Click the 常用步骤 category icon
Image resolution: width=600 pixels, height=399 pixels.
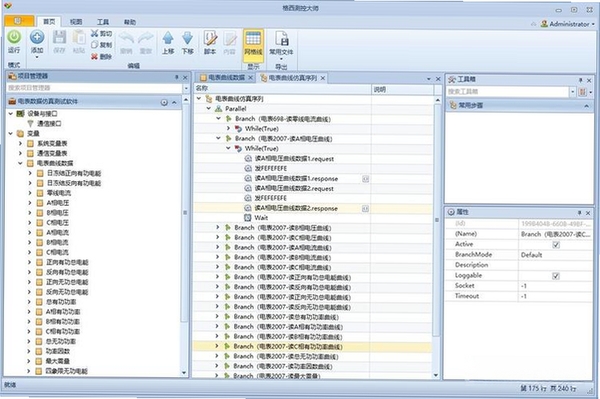453,105
